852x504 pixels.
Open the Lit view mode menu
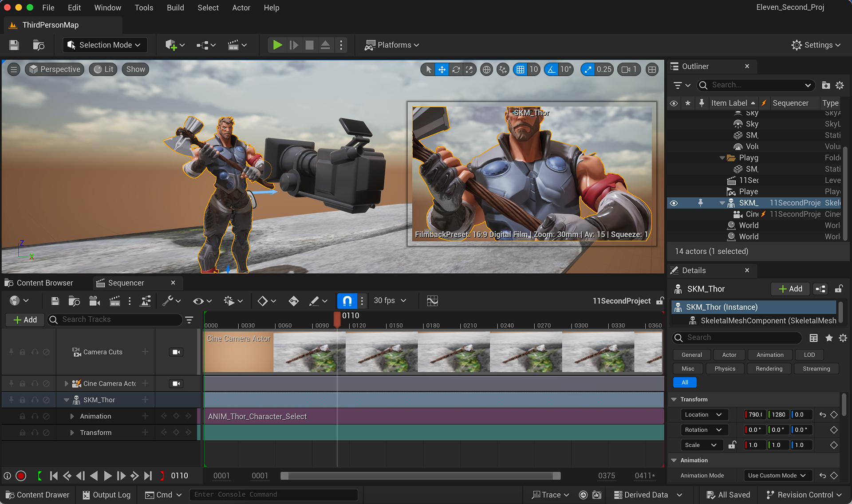pos(103,69)
